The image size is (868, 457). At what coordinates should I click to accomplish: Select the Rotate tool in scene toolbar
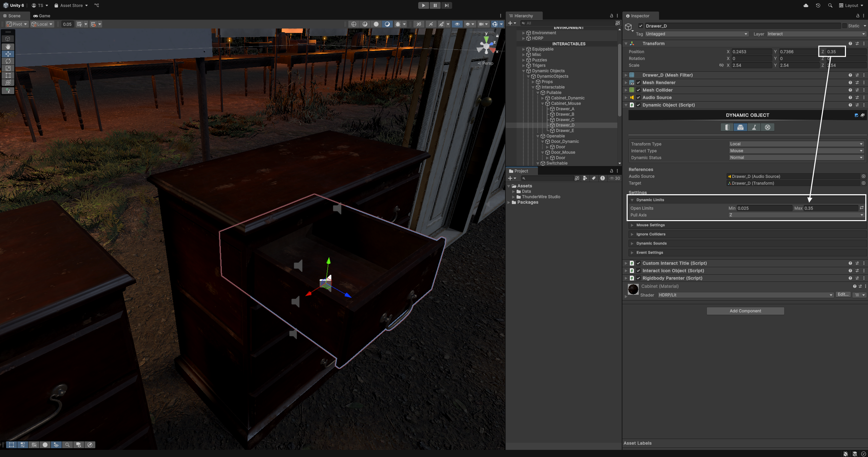tap(8, 61)
